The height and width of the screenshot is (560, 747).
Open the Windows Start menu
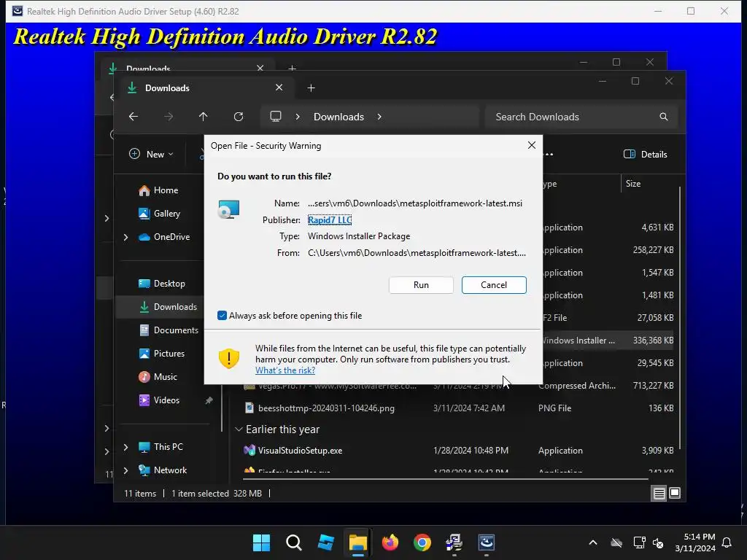point(261,542)
